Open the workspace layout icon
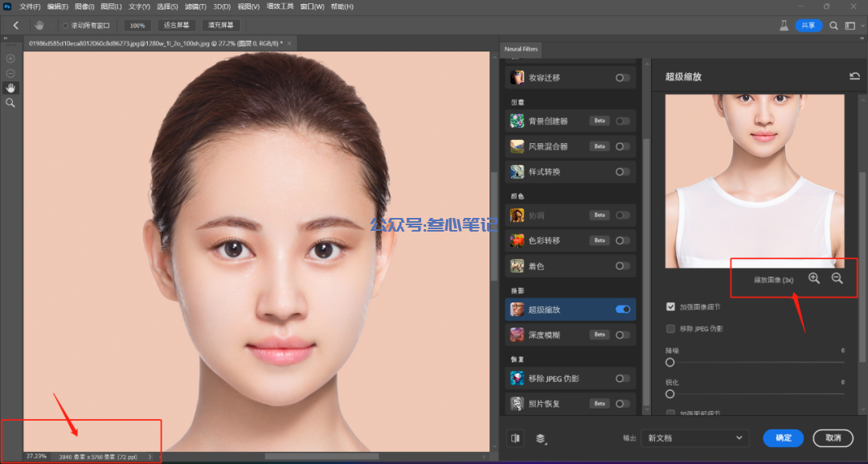Screen dimensions: 868x464 coord(850,26)
